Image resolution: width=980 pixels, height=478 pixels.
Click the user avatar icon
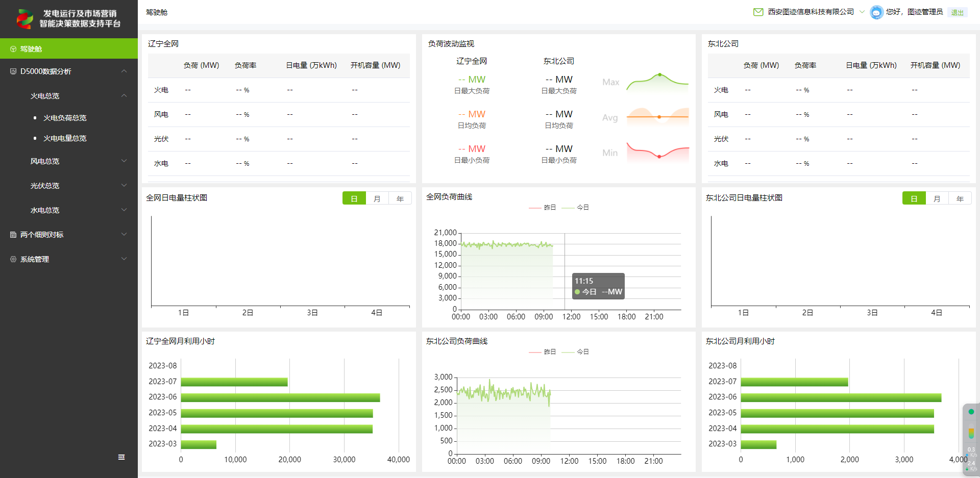[876, 12]
